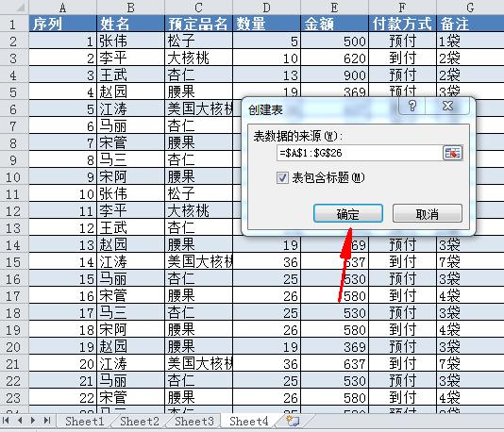
Task: Click cell 620 in row 3
Action: pyautogui.click(x=334, y=58)
